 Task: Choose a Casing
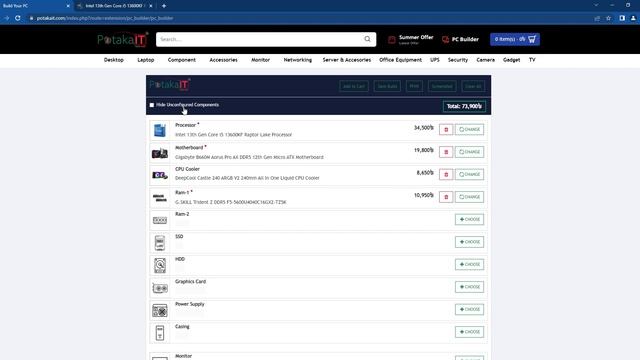[x=469, y=331]
